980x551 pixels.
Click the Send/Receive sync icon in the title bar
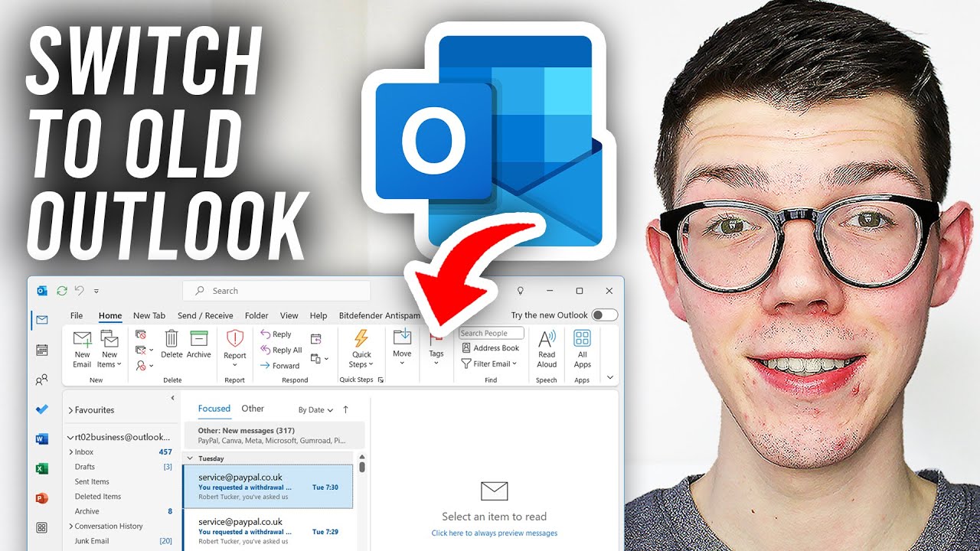point(62,291)
